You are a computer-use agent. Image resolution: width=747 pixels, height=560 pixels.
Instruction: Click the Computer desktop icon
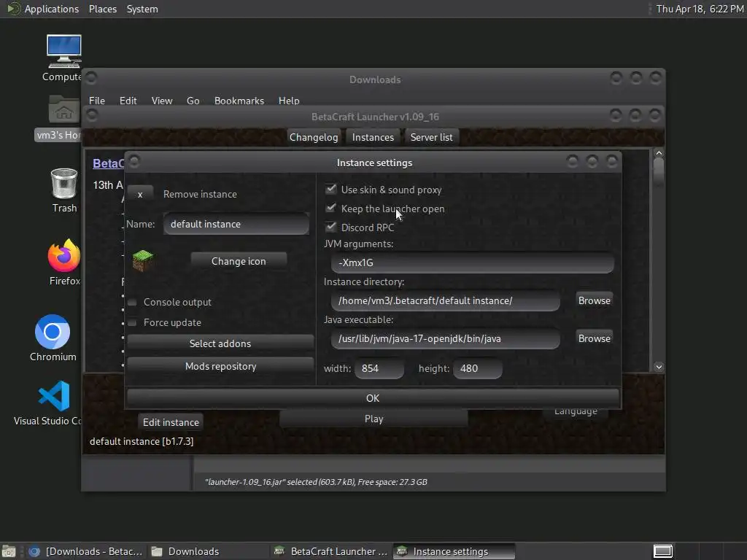(x=64, y=52)
